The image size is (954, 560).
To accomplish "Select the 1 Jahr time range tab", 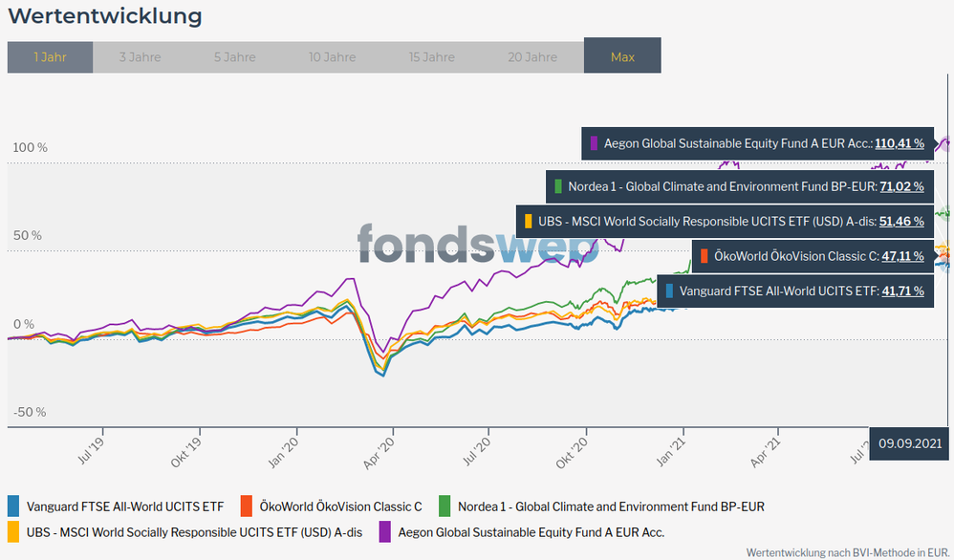I will [50, 57].
